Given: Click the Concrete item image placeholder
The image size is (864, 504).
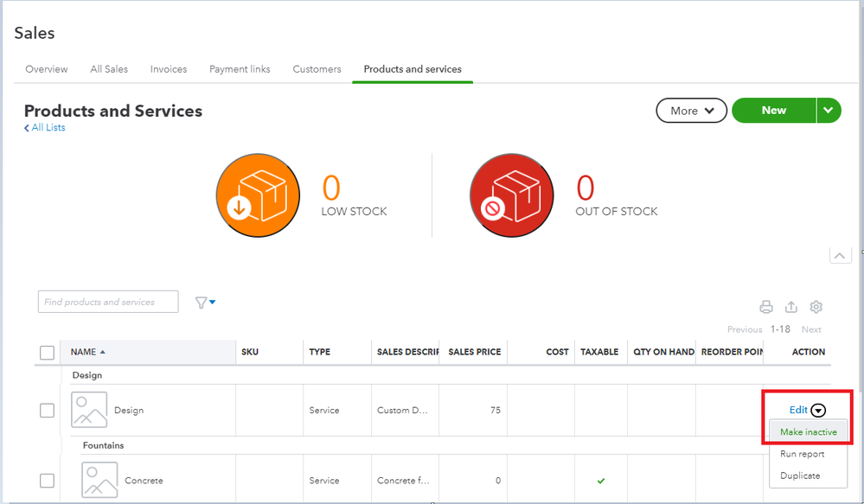Looking at the screenshot, I should 99,480.
